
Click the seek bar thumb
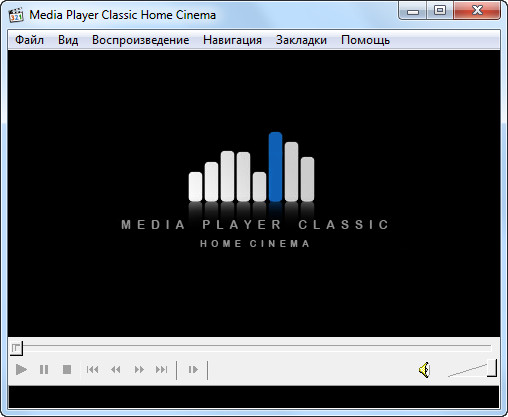tap(16, 348)
